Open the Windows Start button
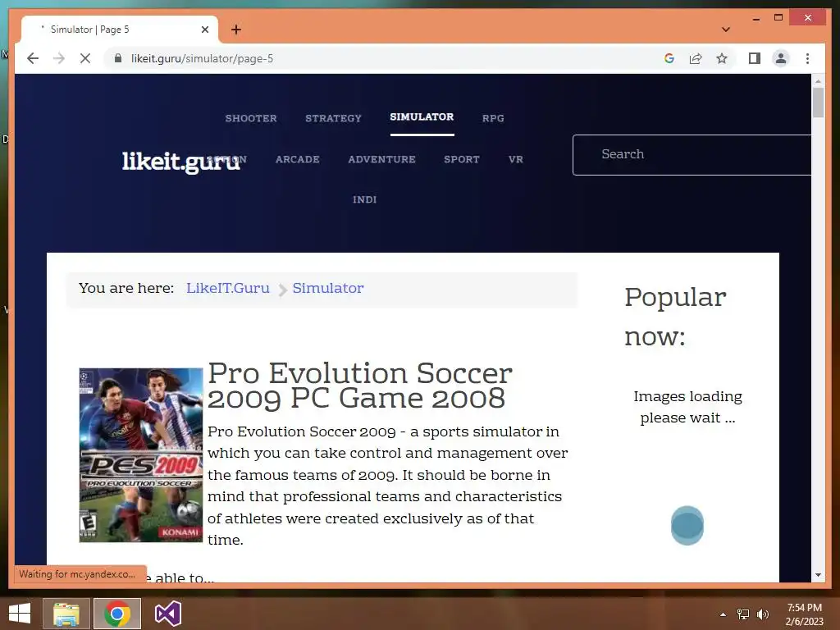The height and width of the screenshot is (630, 840). 20,614
